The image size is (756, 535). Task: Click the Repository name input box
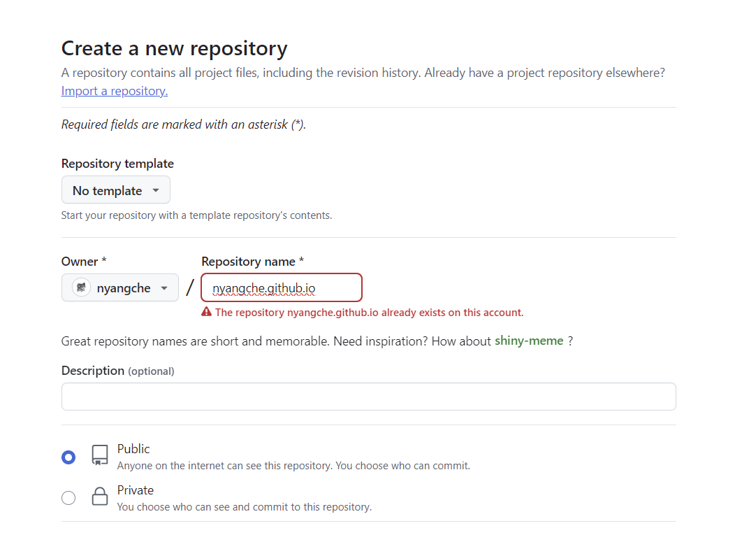tap(281, 287)
